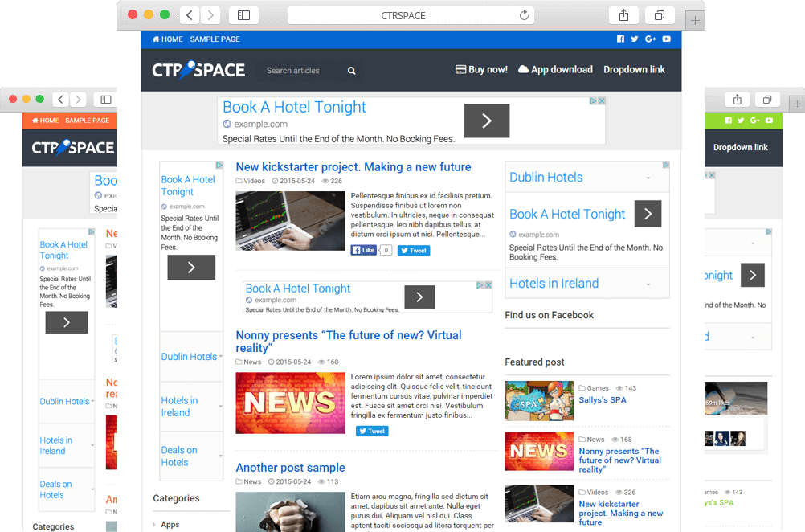Expand Hotels in Ireland in the right sidebar ad

[x=587, y=284]
